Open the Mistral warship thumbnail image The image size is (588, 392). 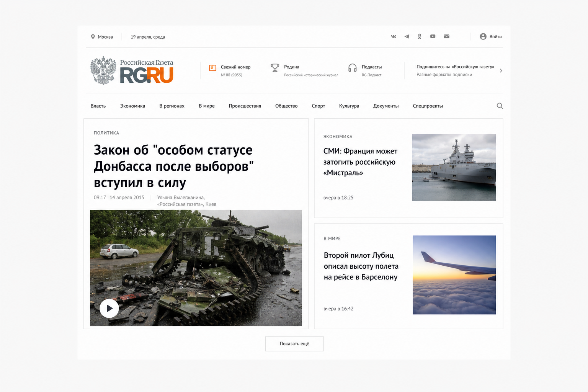point(454,167)
